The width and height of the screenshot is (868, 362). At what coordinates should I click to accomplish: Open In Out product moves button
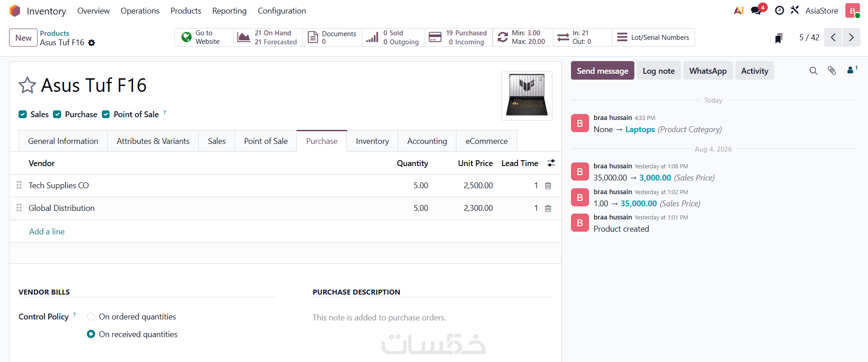pos(582,38)
